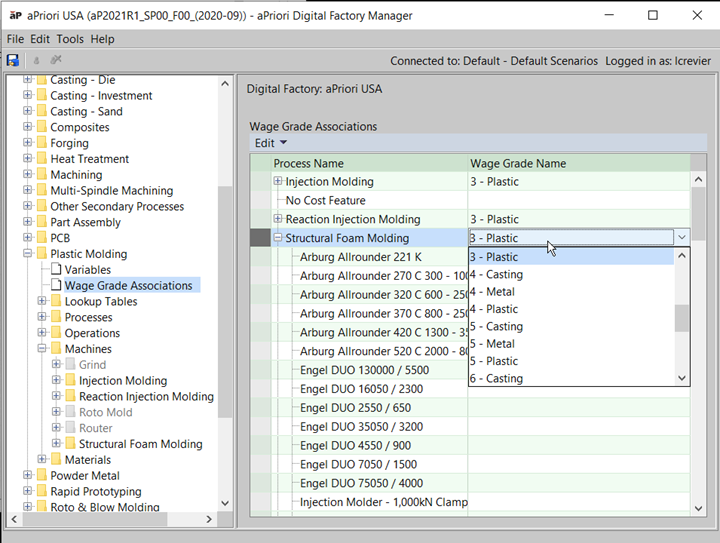Choose '4 - Metal' wage grade option

(x=571, y=292)
